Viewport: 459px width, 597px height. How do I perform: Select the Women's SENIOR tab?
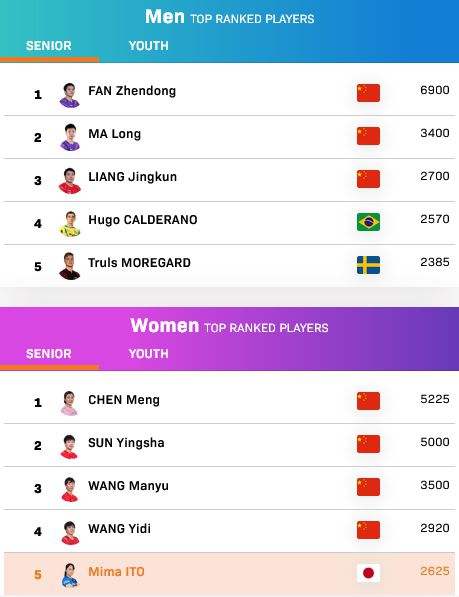(x=49, y=354)
